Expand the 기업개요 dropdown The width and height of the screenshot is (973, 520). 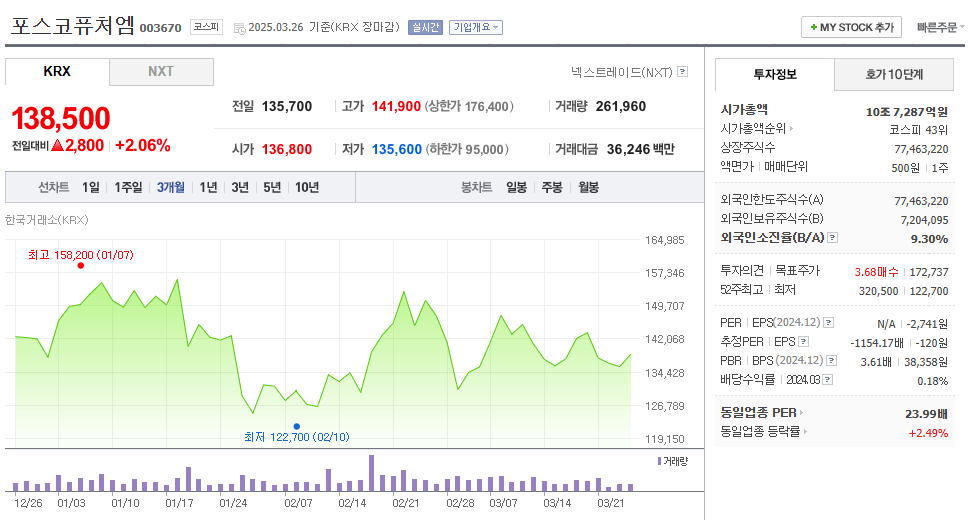[476, 27]
